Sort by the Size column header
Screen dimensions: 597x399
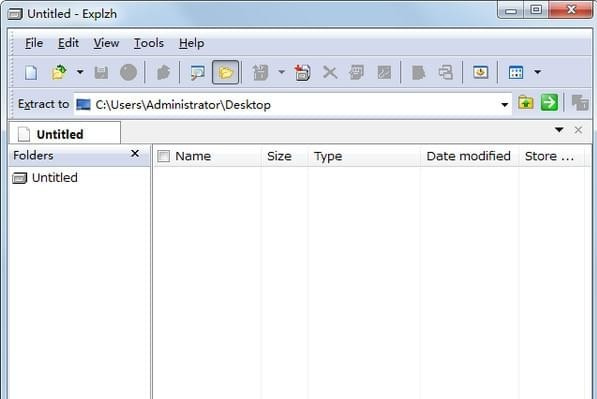click(284, 156)
